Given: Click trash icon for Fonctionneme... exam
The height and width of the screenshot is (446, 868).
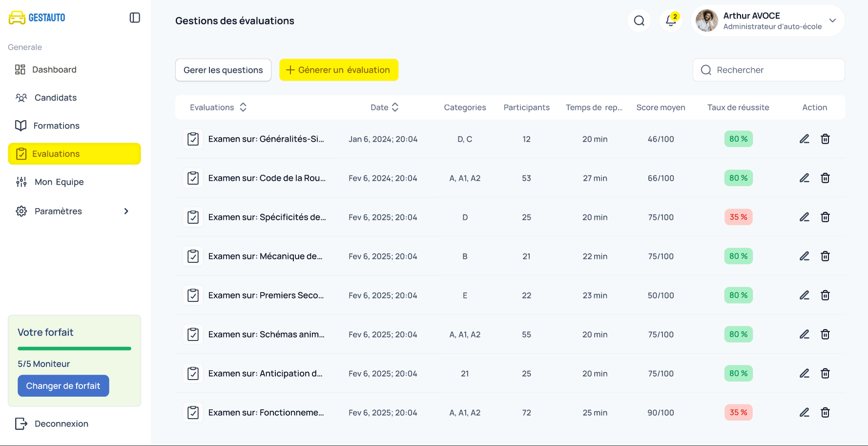Looking at the screenshot, I should (825, 413).
